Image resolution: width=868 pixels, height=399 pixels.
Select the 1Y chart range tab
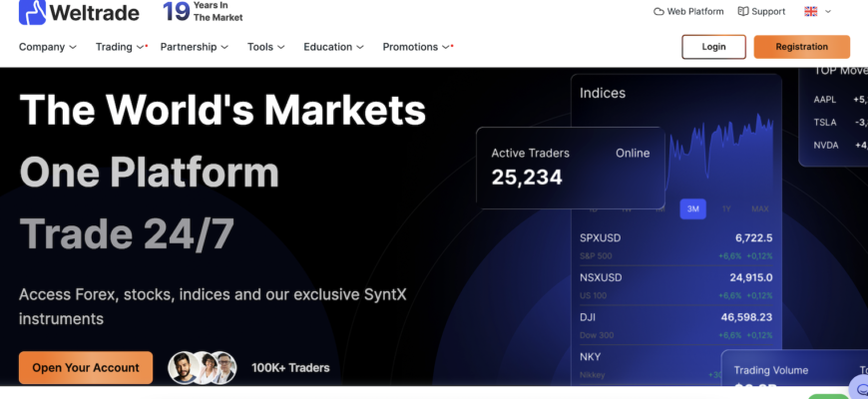[726, 208]
